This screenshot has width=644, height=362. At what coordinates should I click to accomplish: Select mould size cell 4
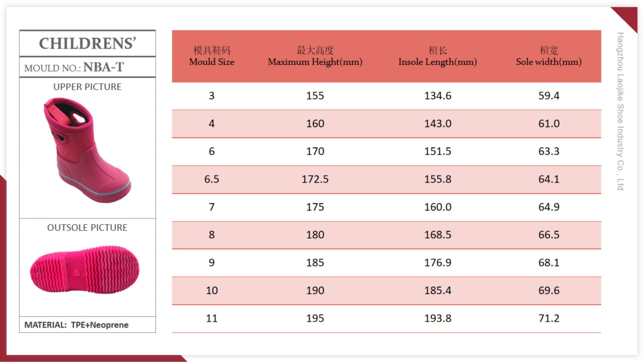point(212,124)
